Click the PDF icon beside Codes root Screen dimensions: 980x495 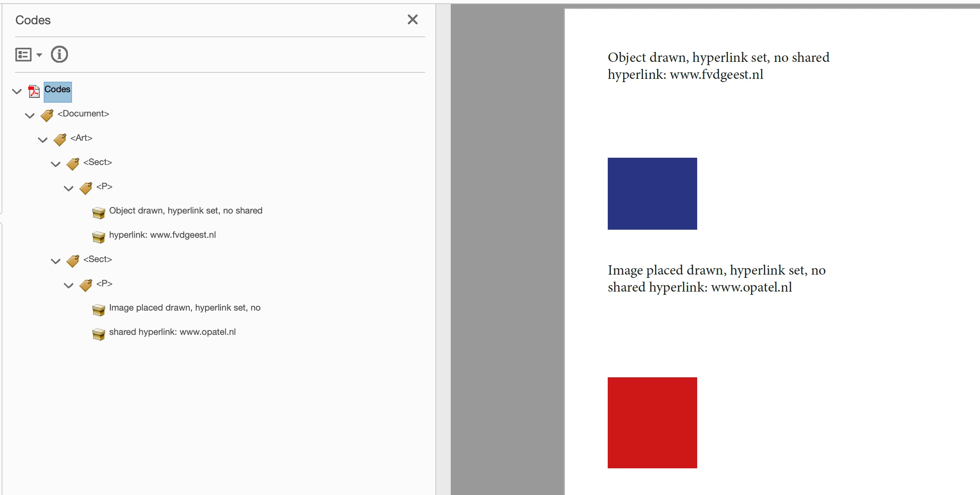34,91
